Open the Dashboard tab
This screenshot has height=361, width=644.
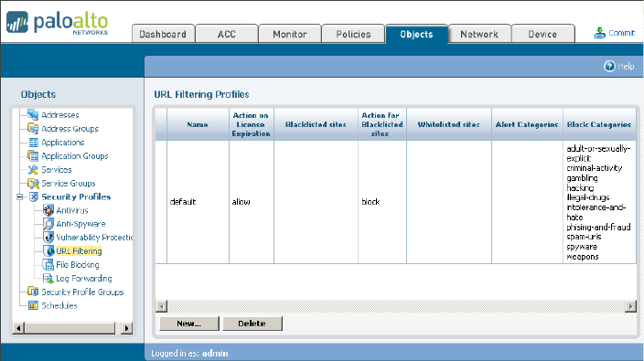pyautogui.click(x=163, y=34)
